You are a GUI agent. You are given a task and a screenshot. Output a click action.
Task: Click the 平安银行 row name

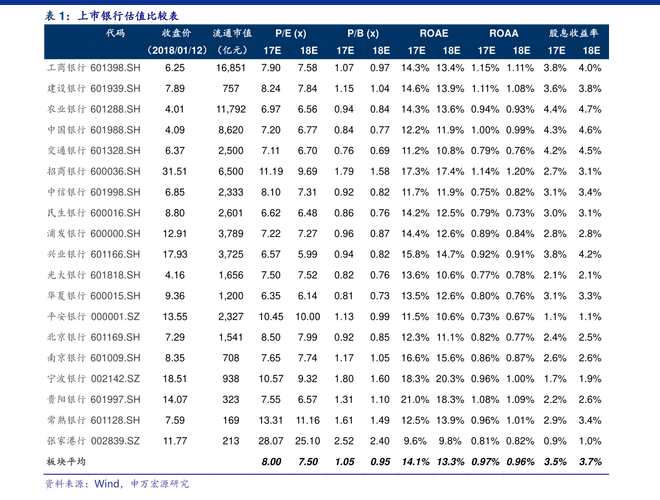coord(67,316)
